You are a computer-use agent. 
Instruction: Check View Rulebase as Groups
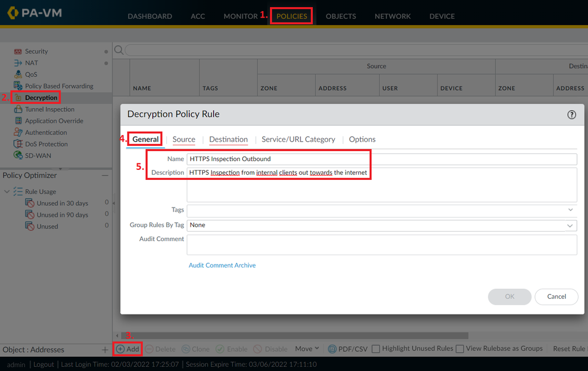click(459, 348)
